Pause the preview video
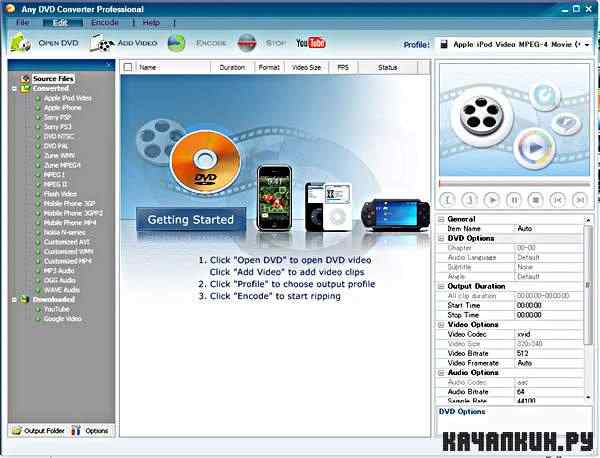The image size is (600, 458). coord(514,200)
